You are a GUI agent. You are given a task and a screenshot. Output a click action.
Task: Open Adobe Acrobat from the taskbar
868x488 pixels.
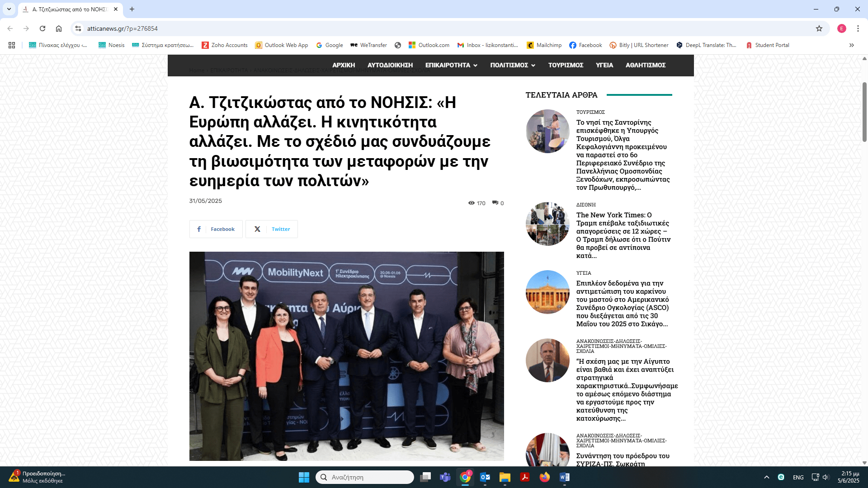(x=524, y=477)
